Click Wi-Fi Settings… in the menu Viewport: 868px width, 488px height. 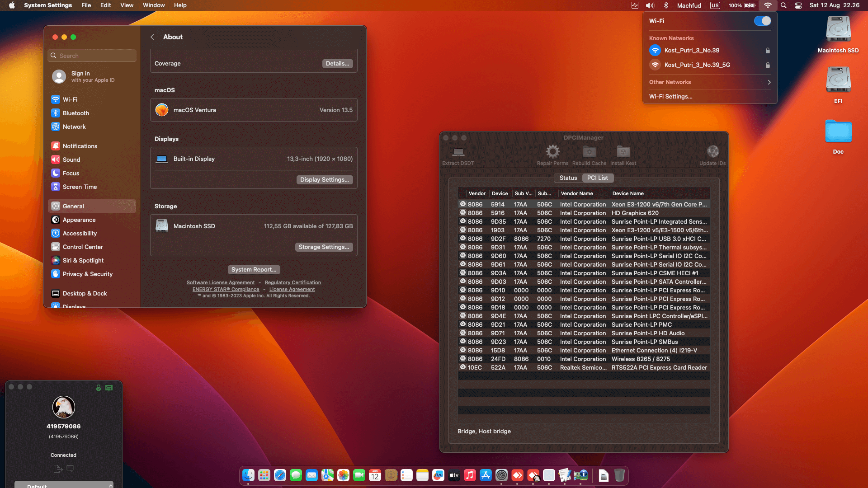pos(670,97)
